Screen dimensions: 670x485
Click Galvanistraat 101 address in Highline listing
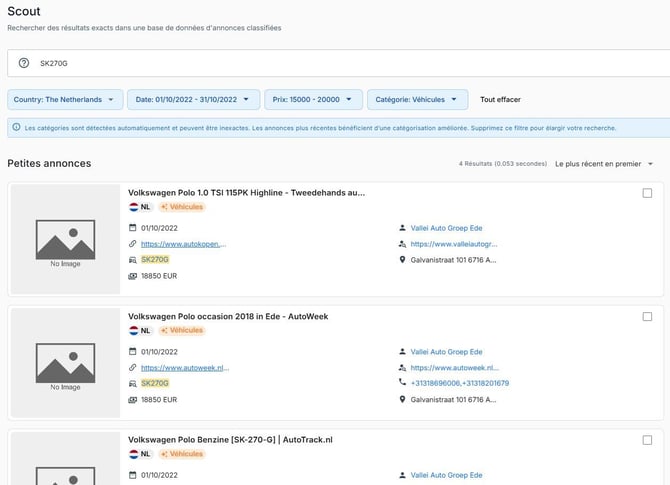click(453, 260)
